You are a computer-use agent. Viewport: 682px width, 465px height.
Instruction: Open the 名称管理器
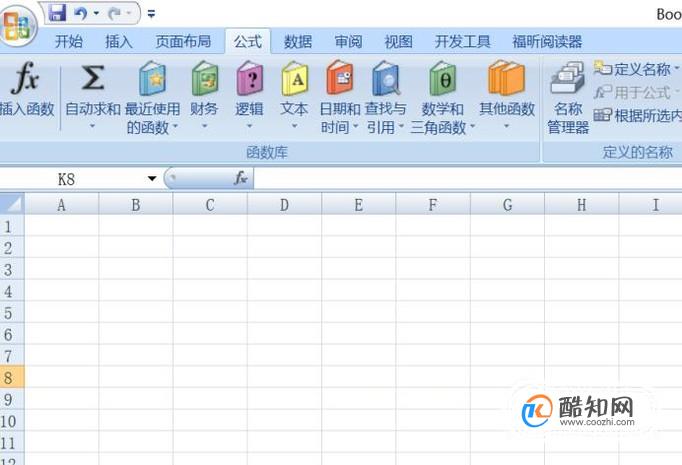coord(568,98)
